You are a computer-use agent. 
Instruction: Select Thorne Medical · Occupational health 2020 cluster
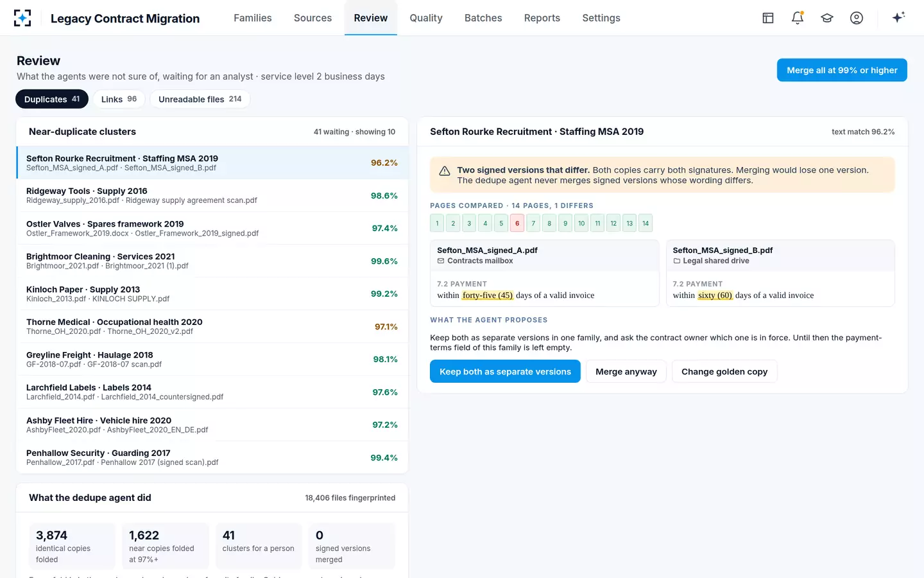(x=212, y=326)
